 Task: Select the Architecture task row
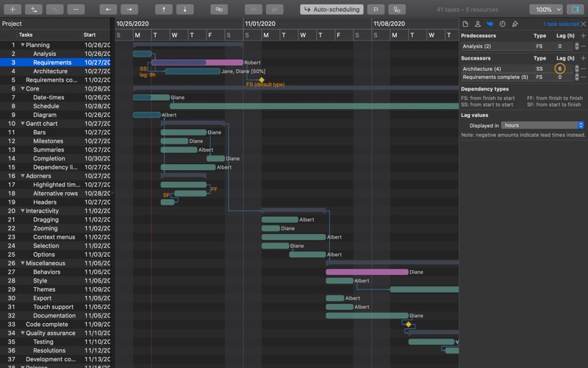55,71
